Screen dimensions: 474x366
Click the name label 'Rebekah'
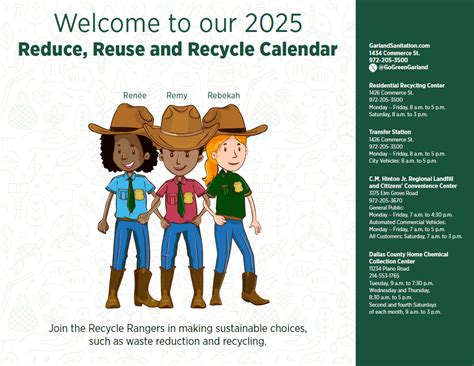pyautogui.click(x=224, y=95)
